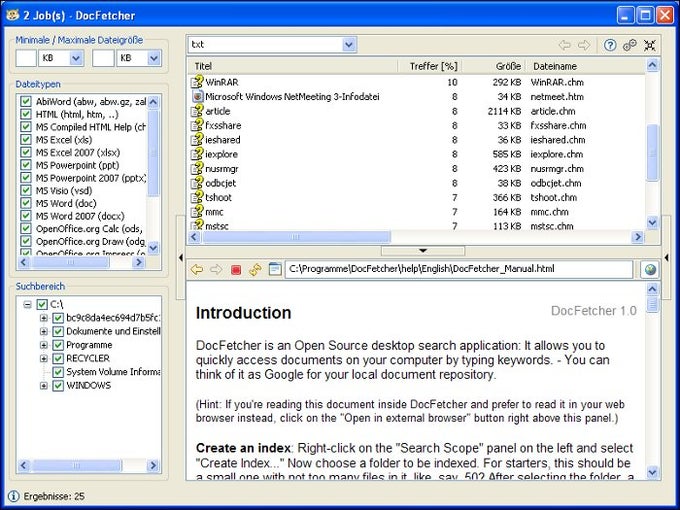Click the black arrow handle right of the preview bar
This screenshot has height=510, width=680.
tap(666, 258)
